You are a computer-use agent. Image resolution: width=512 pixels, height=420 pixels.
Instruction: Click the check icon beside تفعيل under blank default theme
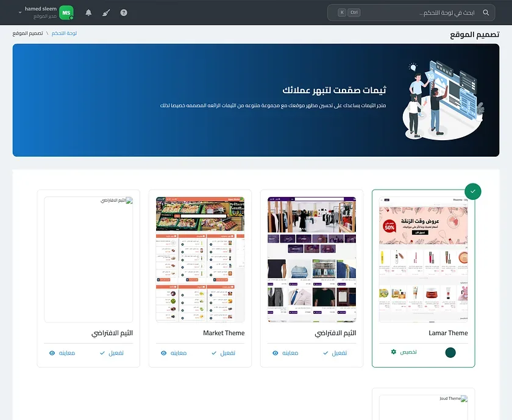102,353
